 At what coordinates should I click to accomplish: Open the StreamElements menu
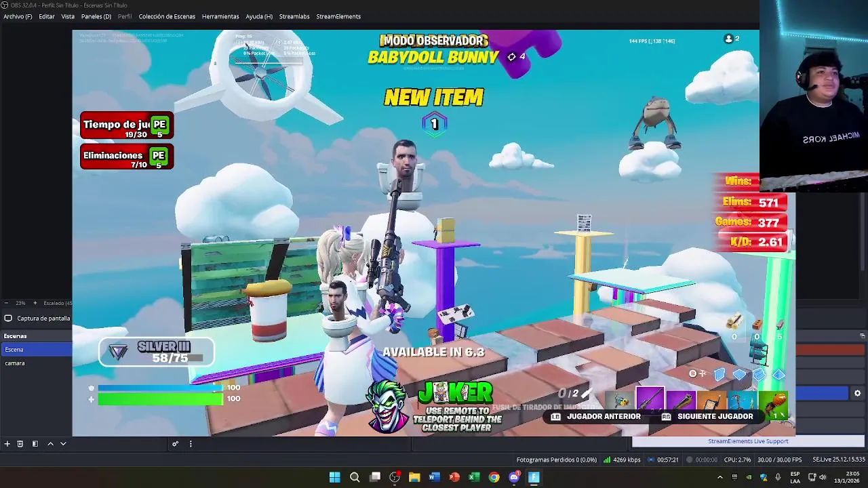click(x=338, y=16)
